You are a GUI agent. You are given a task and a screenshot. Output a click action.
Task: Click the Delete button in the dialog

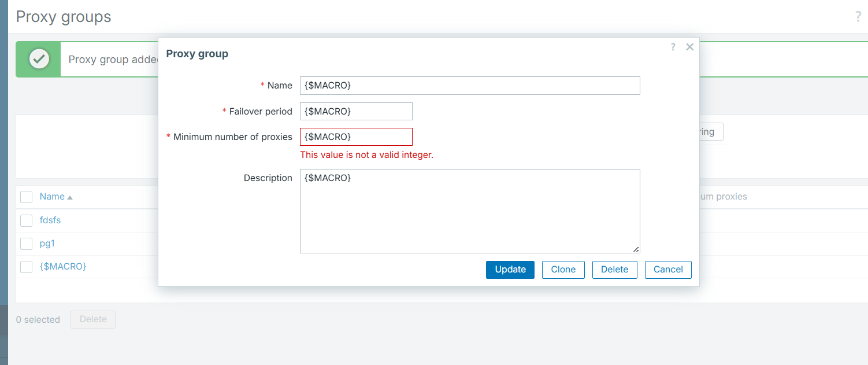pos(614,270)
